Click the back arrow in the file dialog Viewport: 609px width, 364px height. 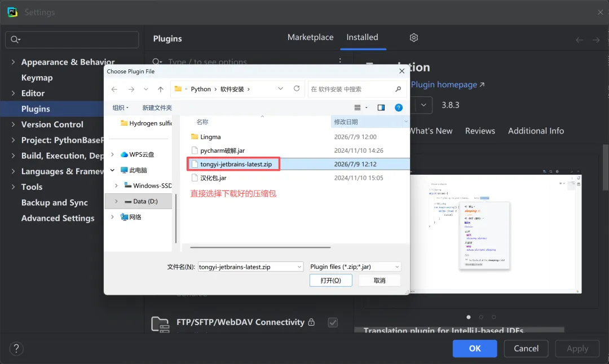[114, 89]
